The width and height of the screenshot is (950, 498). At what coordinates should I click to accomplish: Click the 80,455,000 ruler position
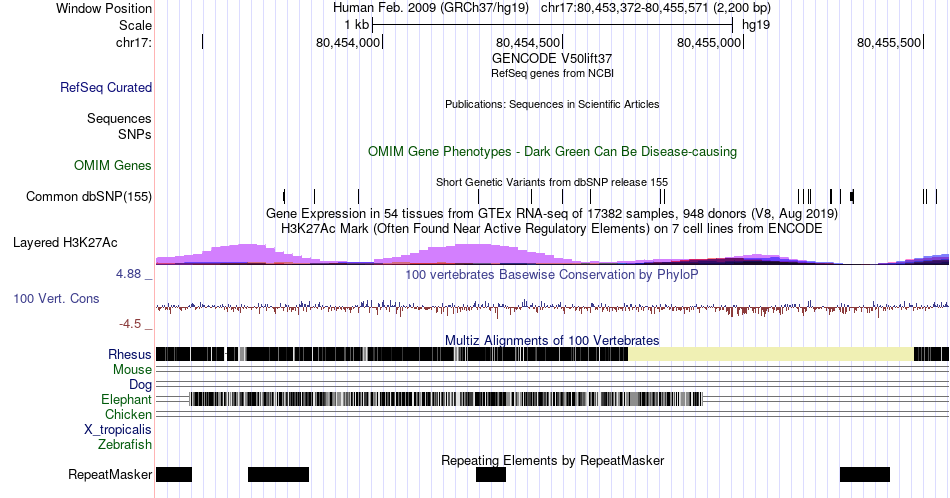709,42
